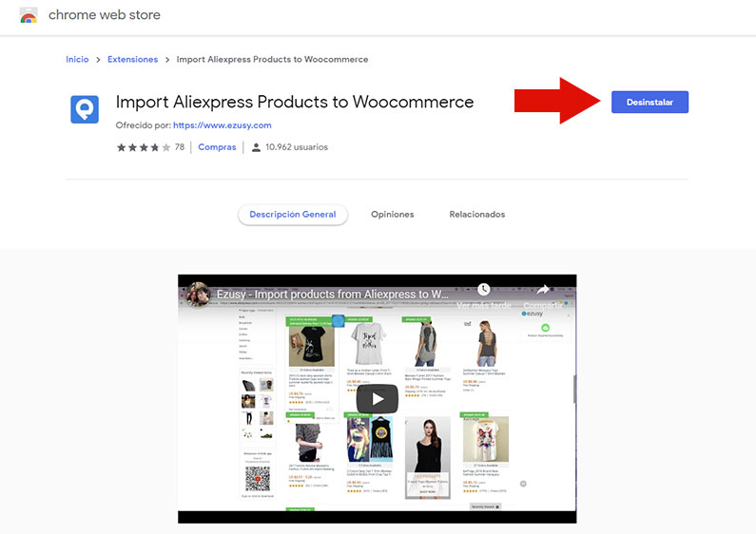Click the 'chrome web store' header text
Image resolution: width=756 pixels, height=534 pixels.
105,15
